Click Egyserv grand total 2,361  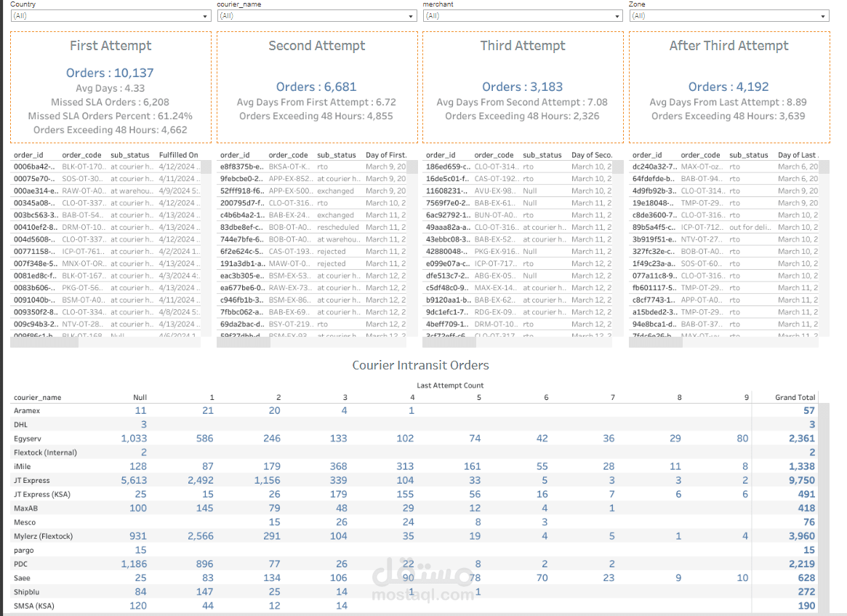click(x=802, y=439)
